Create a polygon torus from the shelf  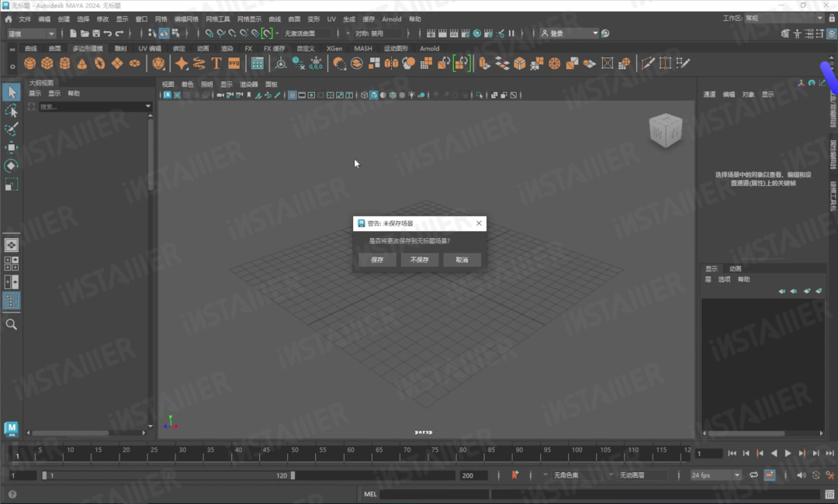(99, 64)
